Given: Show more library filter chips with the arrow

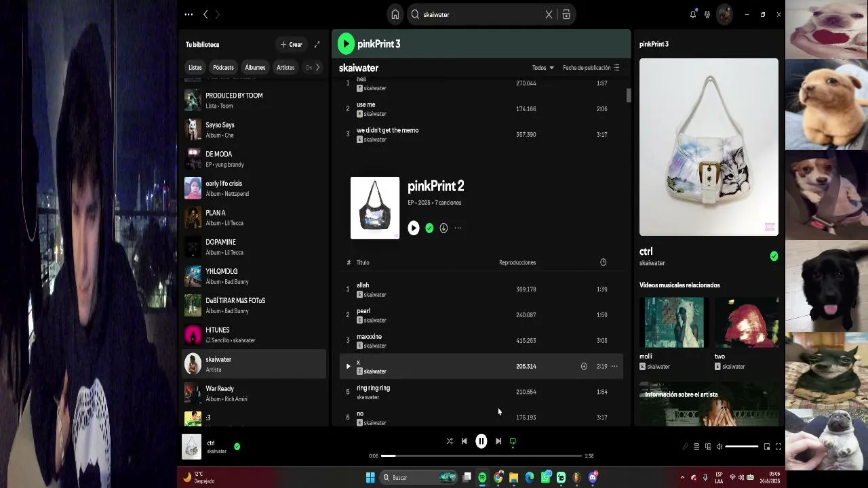Looking at the screenshot, I should (317, 68).
